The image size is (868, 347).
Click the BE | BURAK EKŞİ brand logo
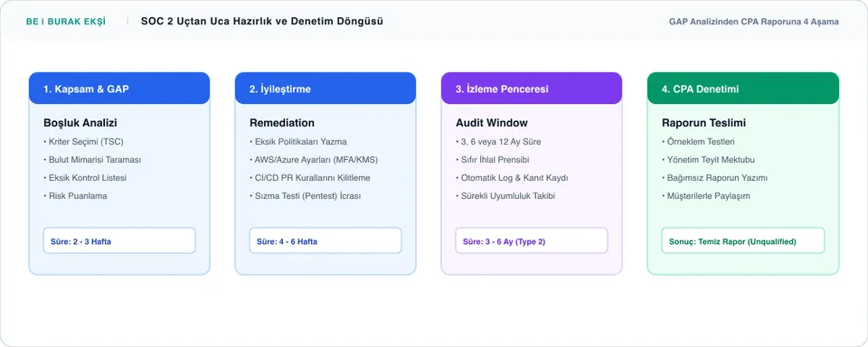coord(66,22)
